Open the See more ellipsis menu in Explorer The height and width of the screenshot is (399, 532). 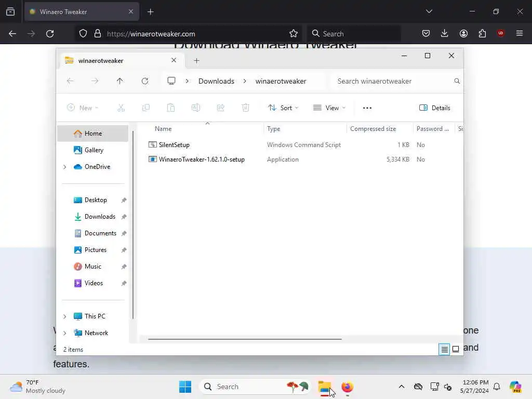coord(367,108)
